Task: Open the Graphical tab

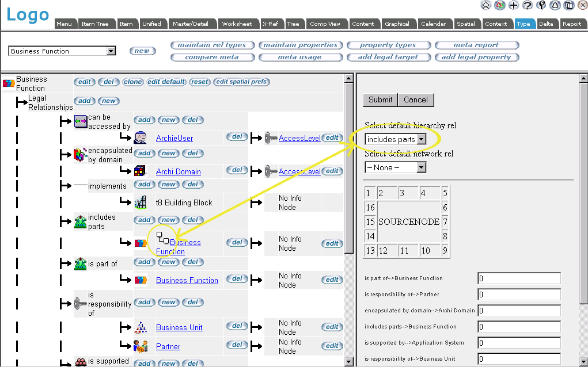Action: click(x=397, y=24)
